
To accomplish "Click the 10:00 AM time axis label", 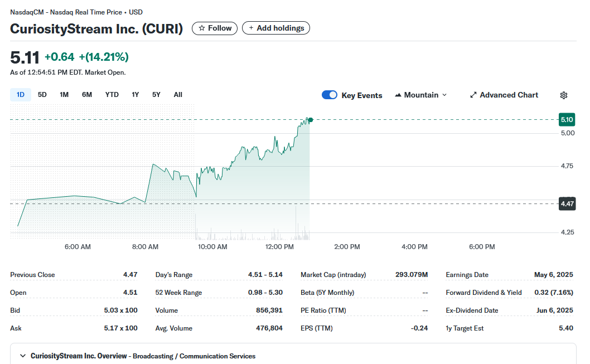I will pyautogui.click(x=212, y=247).
